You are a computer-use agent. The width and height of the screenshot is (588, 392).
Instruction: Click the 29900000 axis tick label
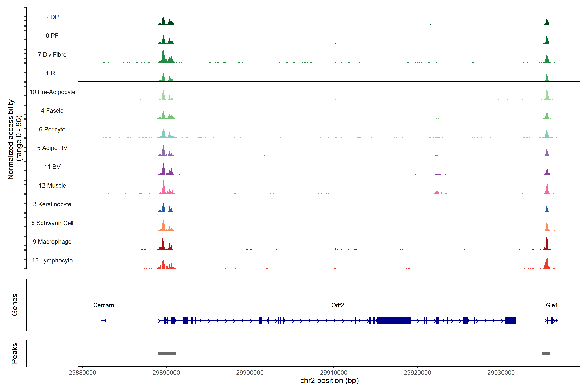[250, 373]
